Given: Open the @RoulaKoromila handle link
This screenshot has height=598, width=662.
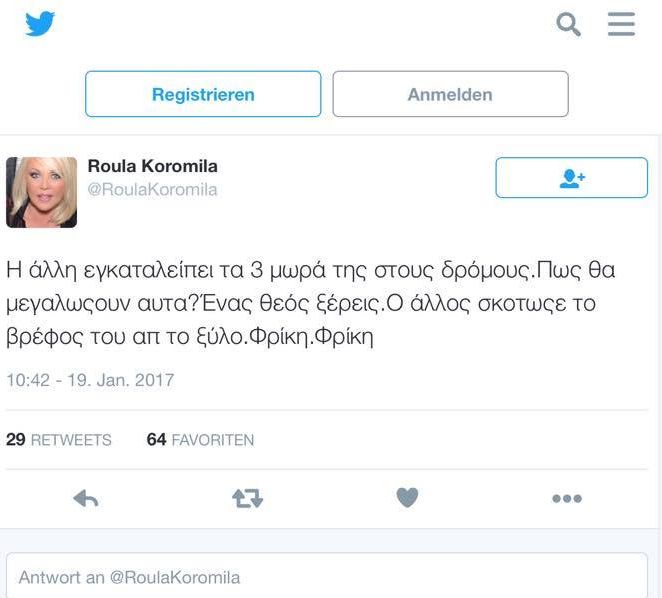Looking at the screenshot, I should (152, 190).
